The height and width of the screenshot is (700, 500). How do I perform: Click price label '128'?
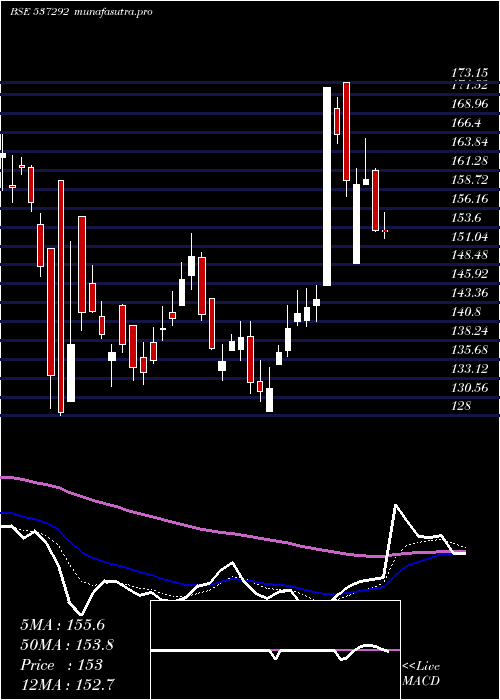pyautogui.click(x=461, y=407)
